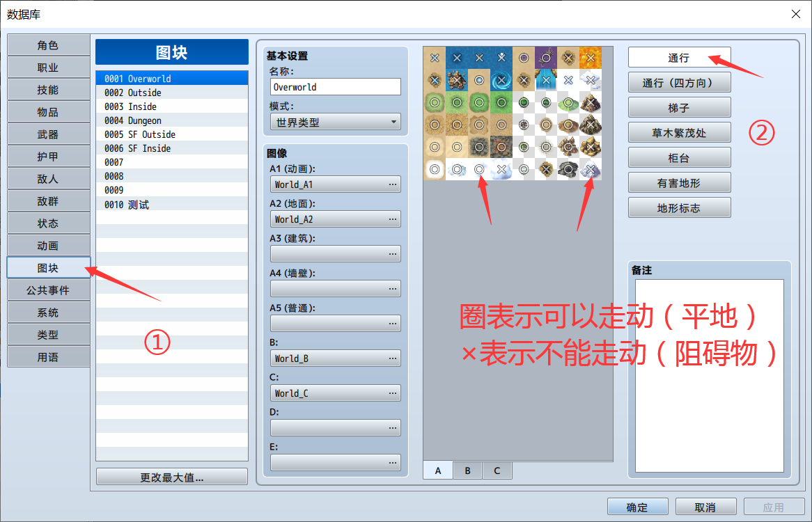
Task: Click the dark rocky mountain tile beside dirt hill
Action: pos(591,124)
